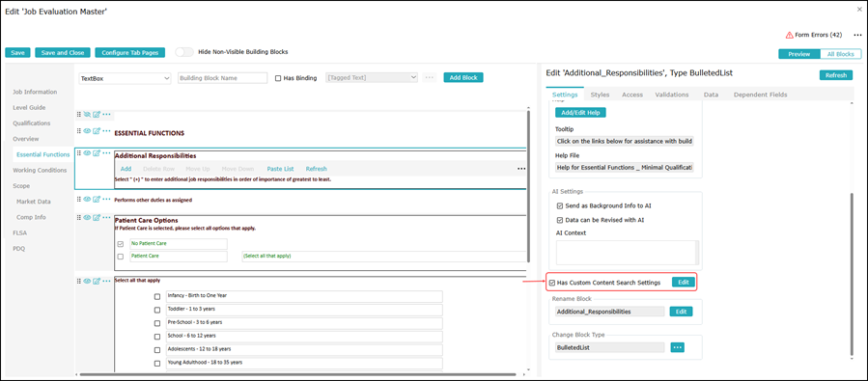
Task: Open more options for the ESSENTIAL FUNCTIONS block
Action: point(106,131)
